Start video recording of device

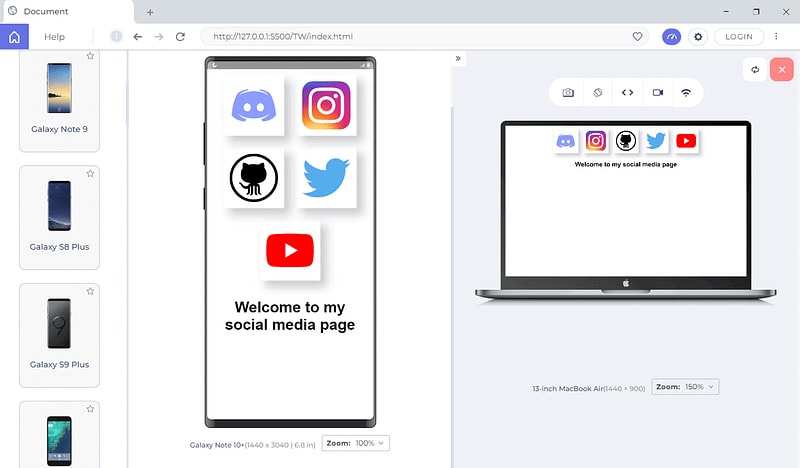click(658, 92)
